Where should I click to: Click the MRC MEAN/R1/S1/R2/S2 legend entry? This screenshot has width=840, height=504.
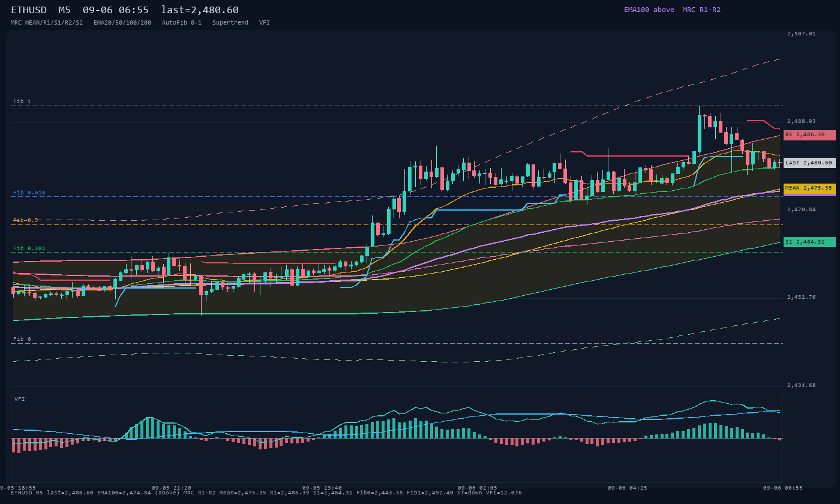[47, 22]
